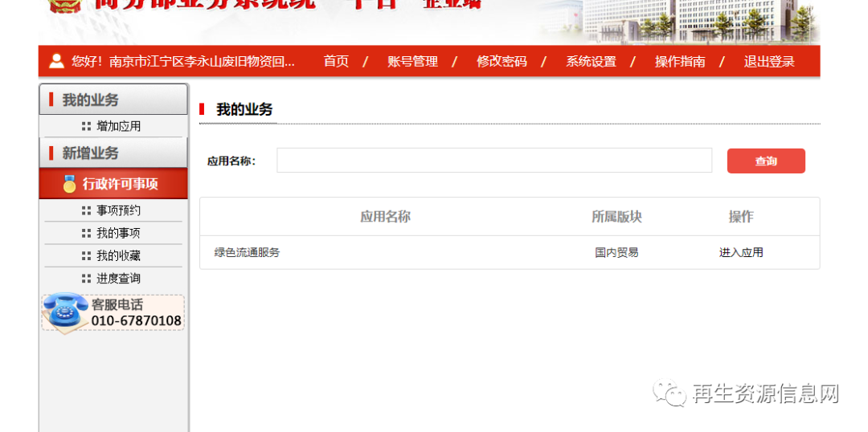Screen dimensions: 868x432
Task: Open the 首页 home menu item
Action: coord(336,61)
